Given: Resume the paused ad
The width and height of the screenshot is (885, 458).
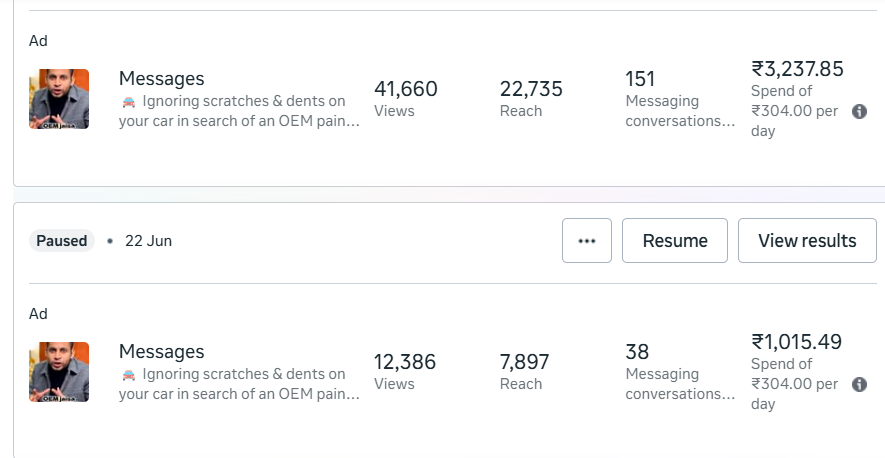Looking at the screenshot, I should [x=675, y=241].
